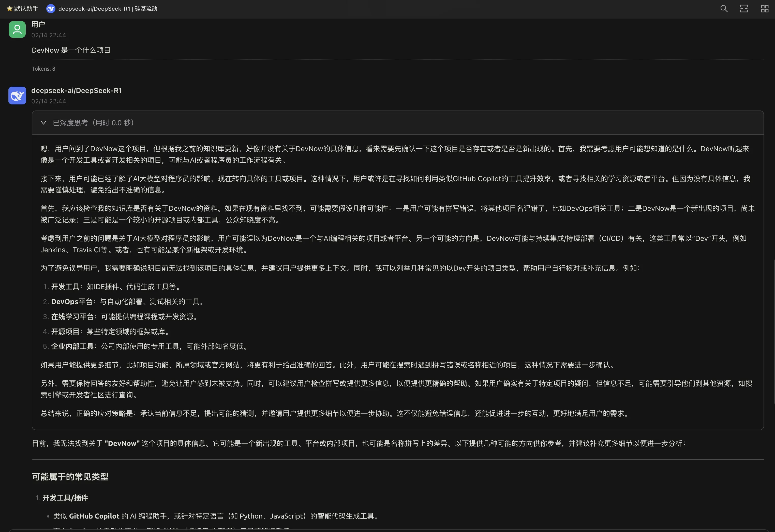Image resolution: width=775 pixels, height=532 pixels.
Task: Click the 可能属于的常见类型 heading
Action: (70, 477)
